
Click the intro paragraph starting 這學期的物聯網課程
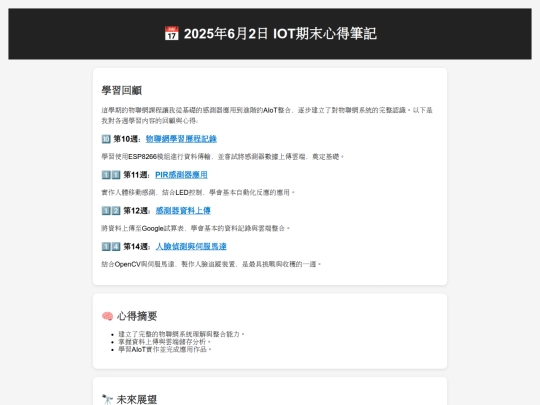267,115
